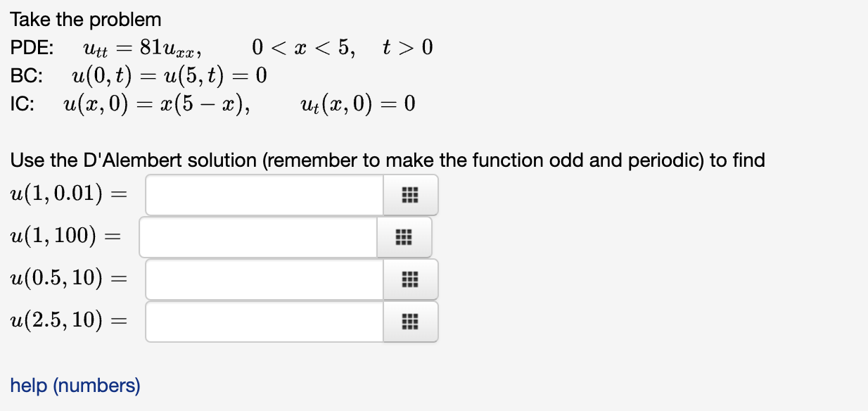Click the keypad icon beside the last answer box
The height and width of the screenshot is (411, 868).
[x=410, y=322]
